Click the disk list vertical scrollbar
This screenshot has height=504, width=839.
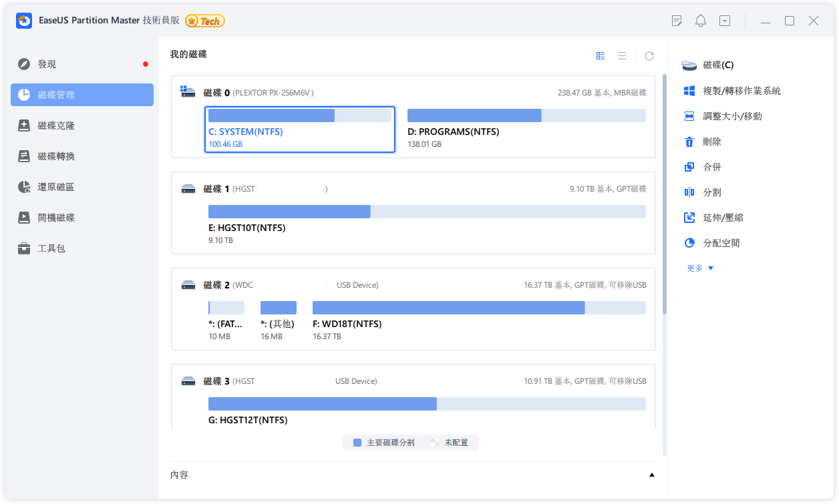664,194
